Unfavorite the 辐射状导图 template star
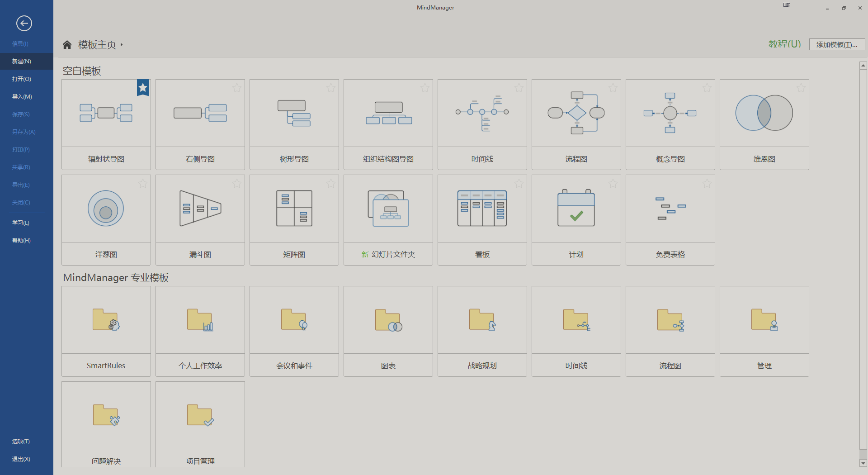Image resolution: width=868 pixels, height=475 pixels. tap(143, 88)
